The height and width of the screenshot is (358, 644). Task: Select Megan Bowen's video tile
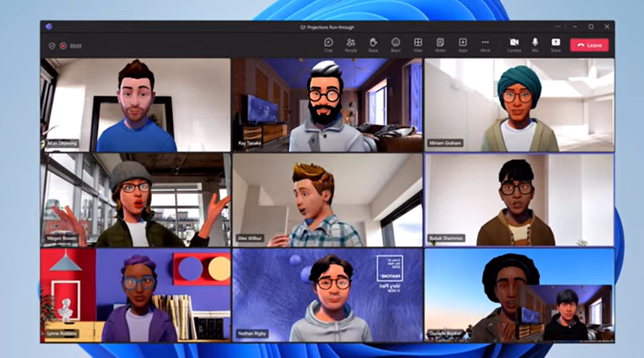(x=135, y=200)
